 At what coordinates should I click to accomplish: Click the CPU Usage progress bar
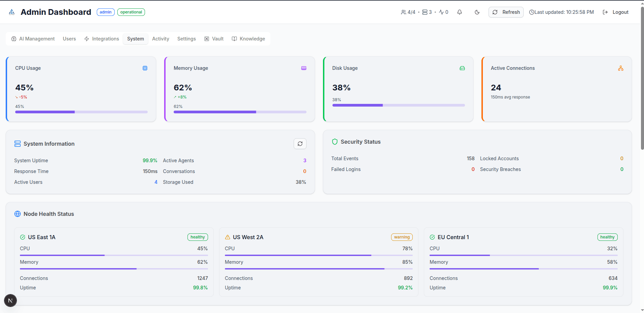coord(81,112)
